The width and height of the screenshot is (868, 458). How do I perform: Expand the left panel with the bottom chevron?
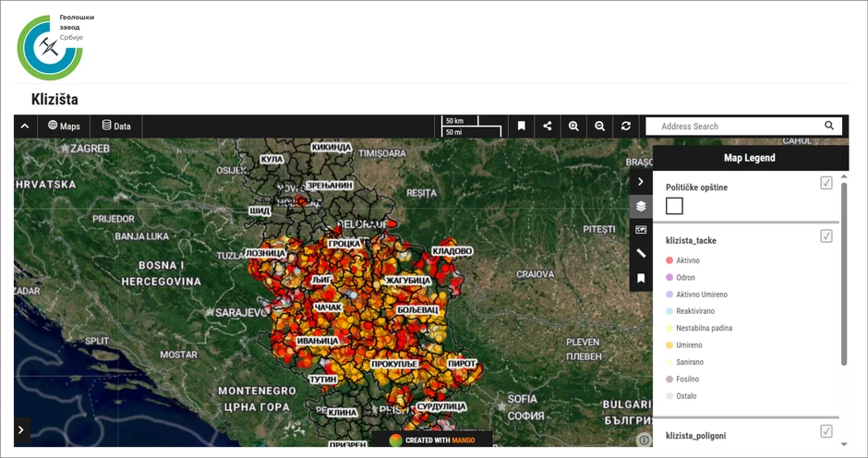[21, 429]
